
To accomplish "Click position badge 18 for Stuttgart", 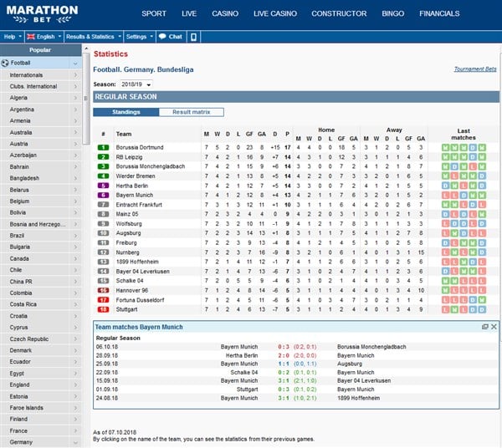I will pyautogui.click(x=103, y=309).
